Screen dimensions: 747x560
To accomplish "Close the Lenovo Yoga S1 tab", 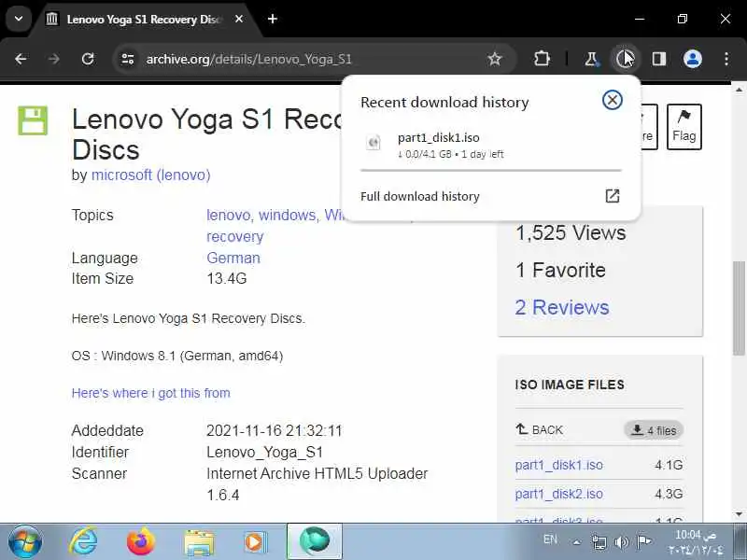I will click(239, 19).
